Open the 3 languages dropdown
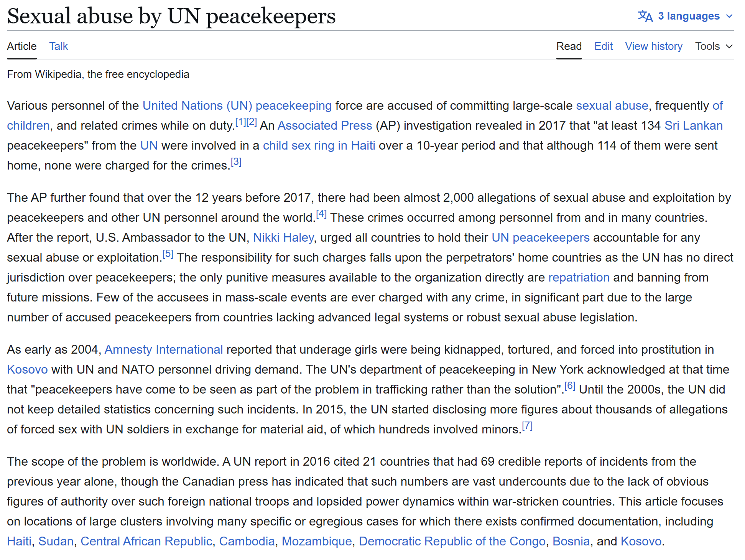This screenshot has width=745, height=560. (x=689, y=16)
